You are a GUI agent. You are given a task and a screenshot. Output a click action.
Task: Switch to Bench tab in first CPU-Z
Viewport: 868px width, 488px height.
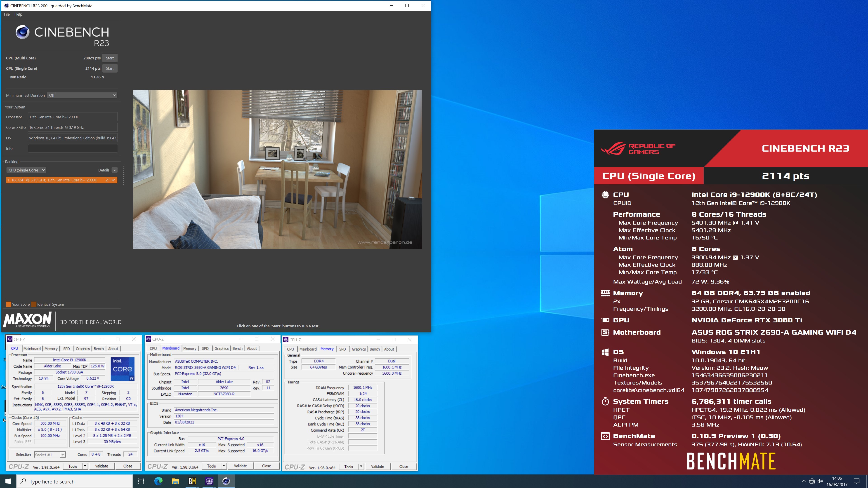(x=99, y=349)
